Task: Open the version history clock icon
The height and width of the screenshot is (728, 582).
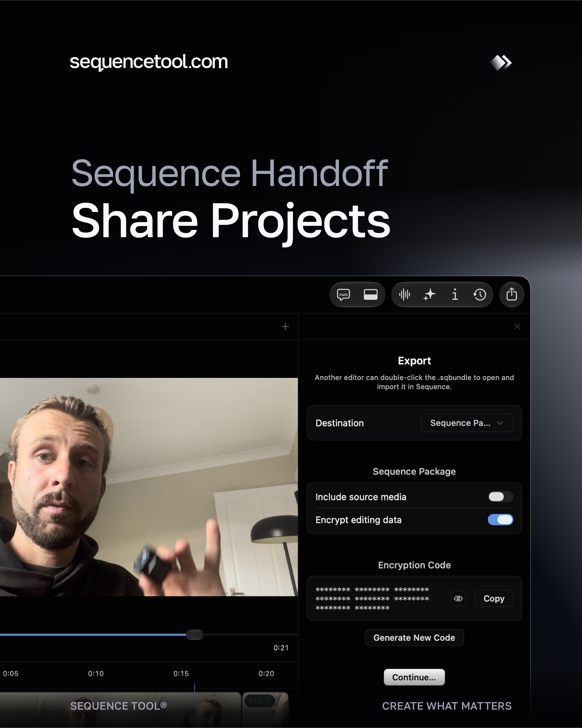Action: 480,295
